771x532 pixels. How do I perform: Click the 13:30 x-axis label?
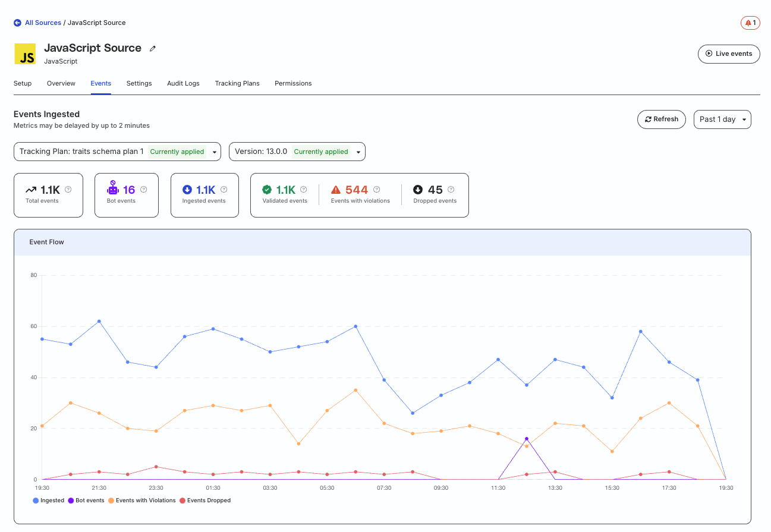coord(555,488)
